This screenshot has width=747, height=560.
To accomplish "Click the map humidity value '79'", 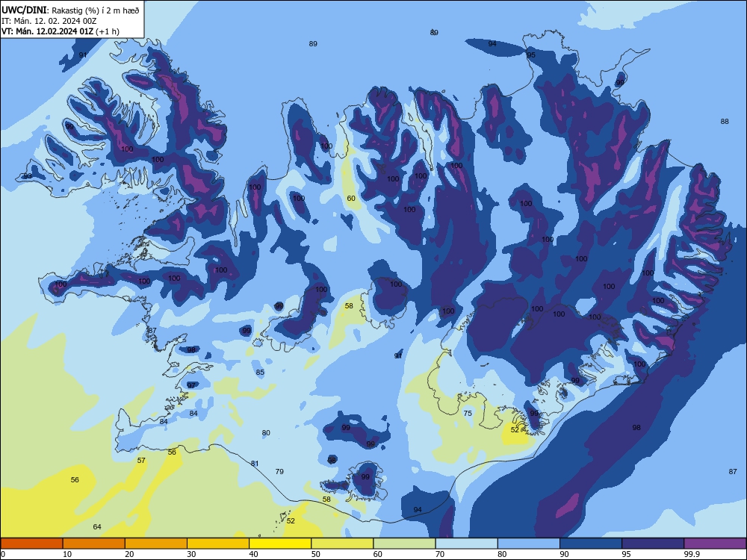I will point(279,471).
